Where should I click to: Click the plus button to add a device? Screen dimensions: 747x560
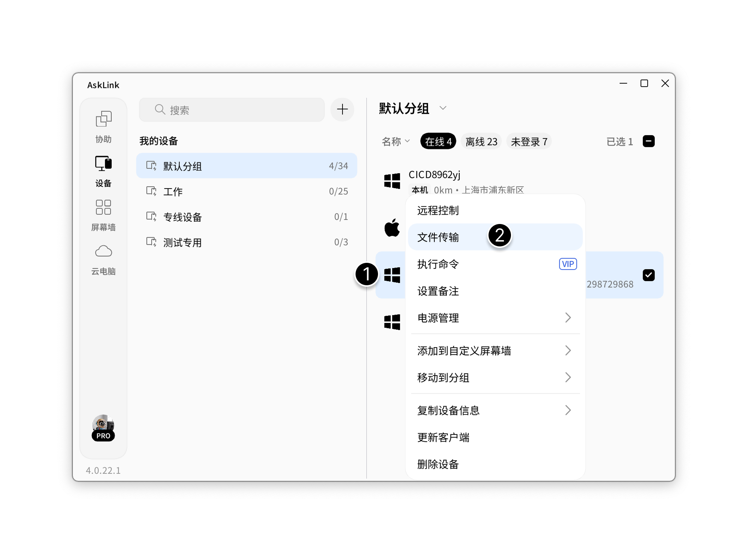click(342, 109)
